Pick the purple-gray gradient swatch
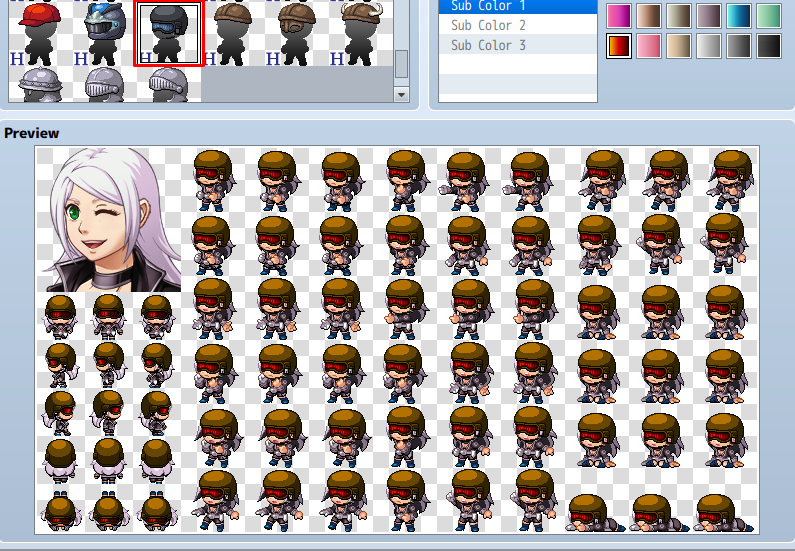795x551 pixels. click(709, 15)
